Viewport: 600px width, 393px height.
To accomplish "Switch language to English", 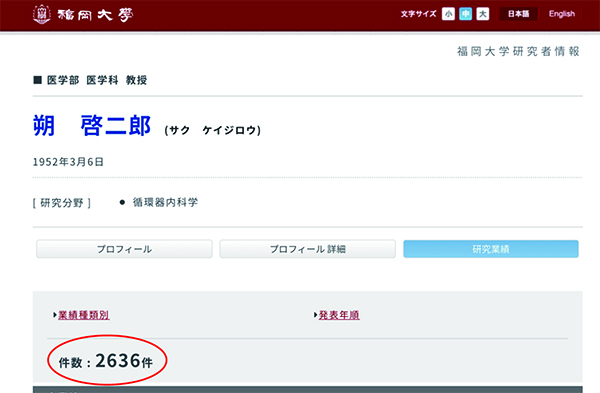I will [562, 14].
